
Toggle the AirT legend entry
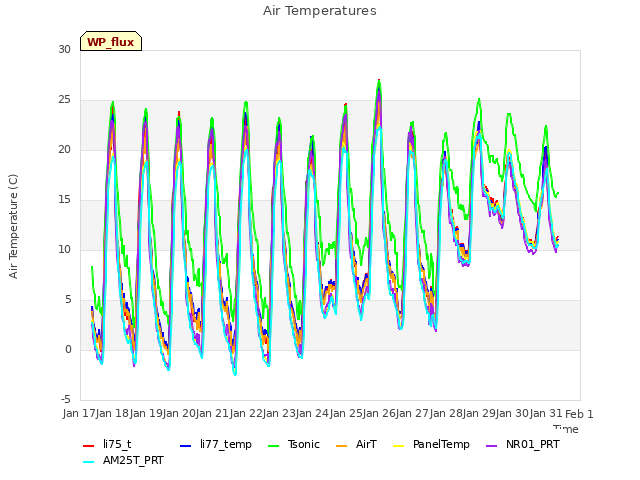(356, 444)
